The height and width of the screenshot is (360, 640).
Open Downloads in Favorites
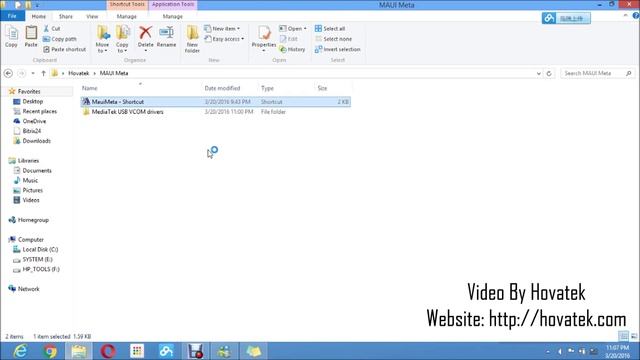pos(37,141)
